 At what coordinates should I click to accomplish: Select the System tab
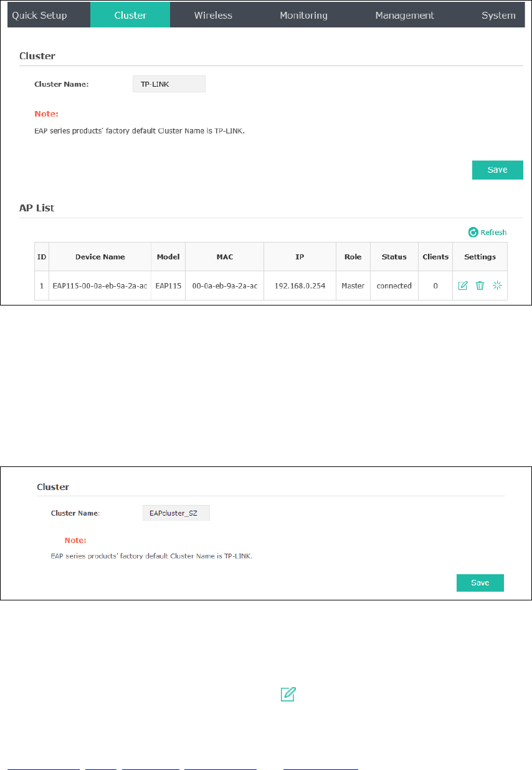point(498,16)
